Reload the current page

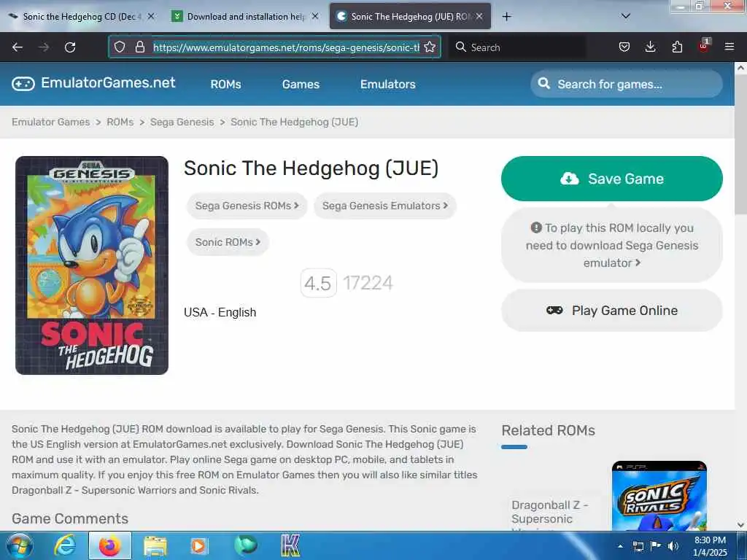pyautogui.click(x=70, y=47)
